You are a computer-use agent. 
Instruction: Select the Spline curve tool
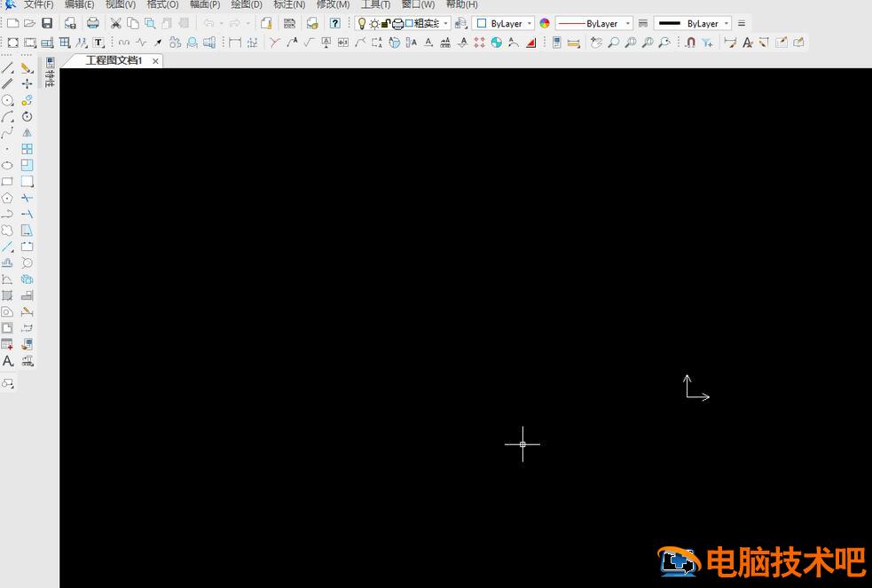click(x=7, y=132)
